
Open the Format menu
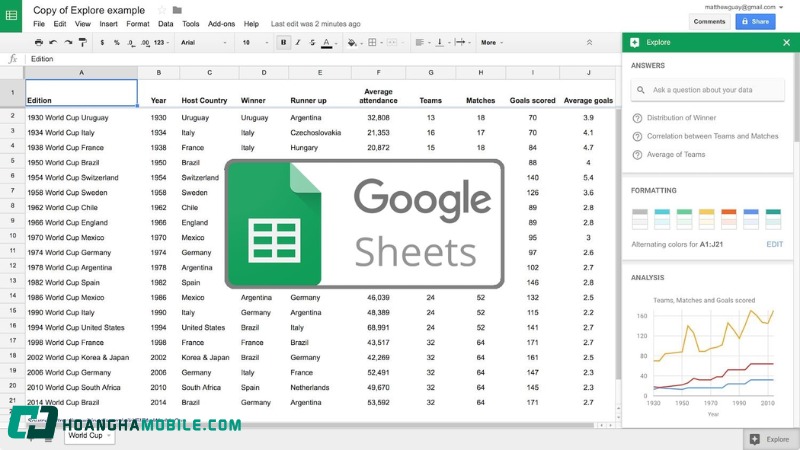[x=138, y=24]
